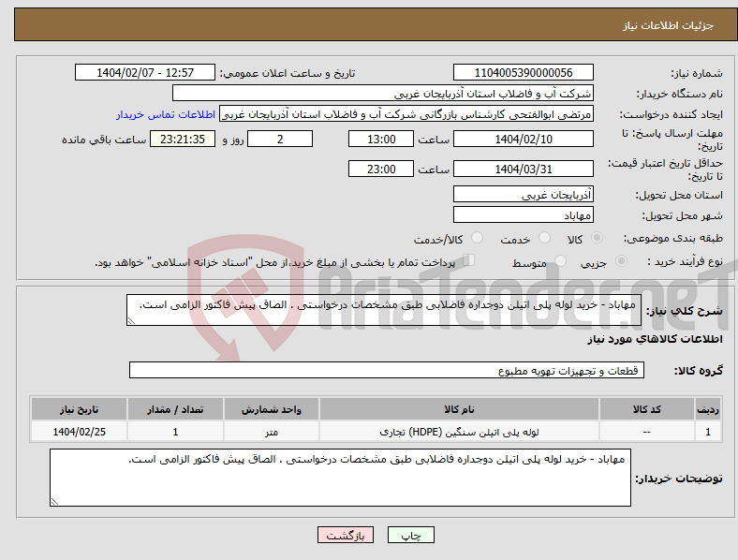Click the شهر محل تحویل label
Screen dimensions: 738x560
pos(683,216)
